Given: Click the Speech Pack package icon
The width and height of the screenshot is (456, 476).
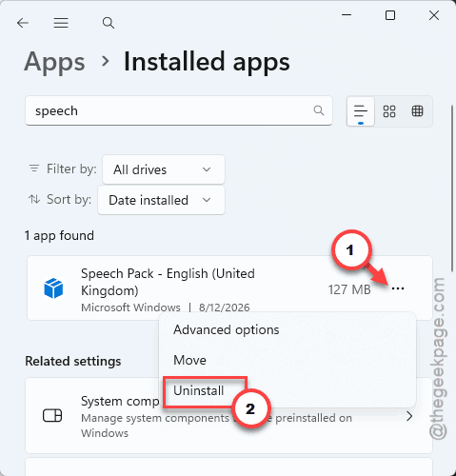Looking at the screenshot, I should (53, 288).
